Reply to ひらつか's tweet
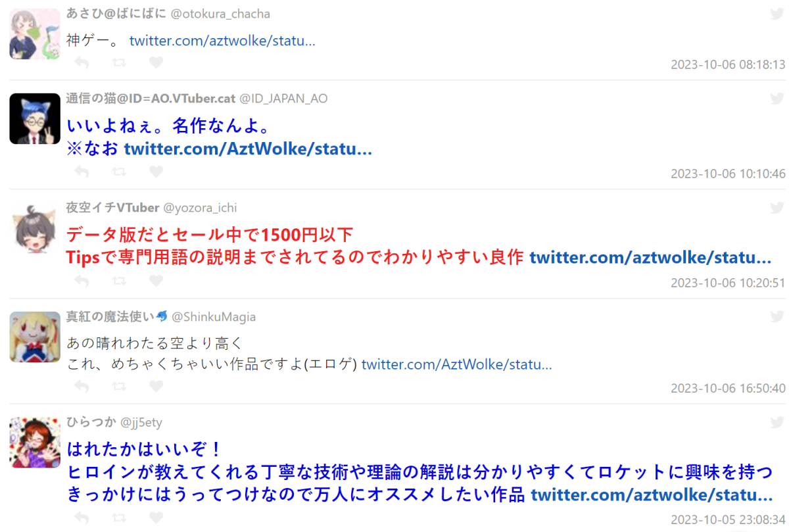789x532 pixels. [82, 516]
